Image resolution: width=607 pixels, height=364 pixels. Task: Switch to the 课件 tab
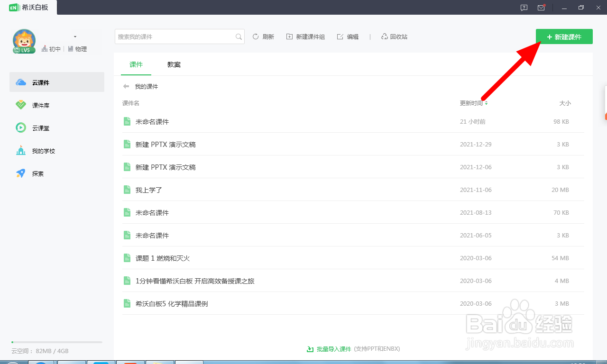(136, 64)
